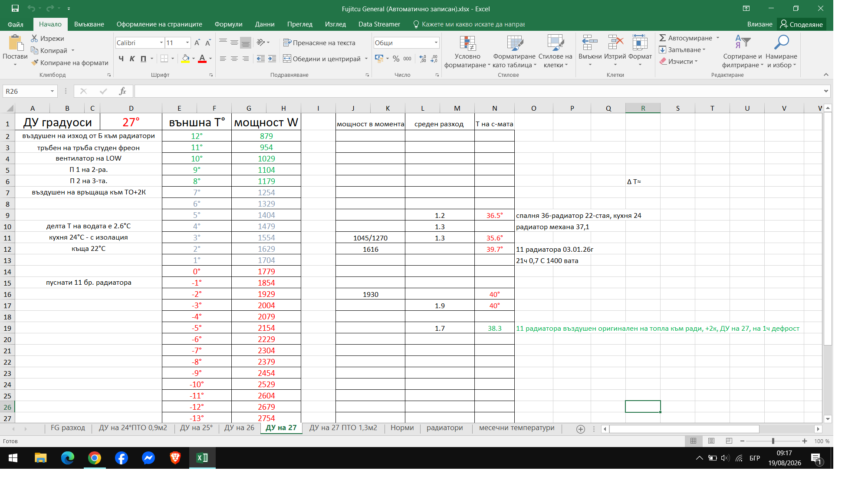
Task: Switch to Page Layout view icon
Action: (x=711, y=441)
